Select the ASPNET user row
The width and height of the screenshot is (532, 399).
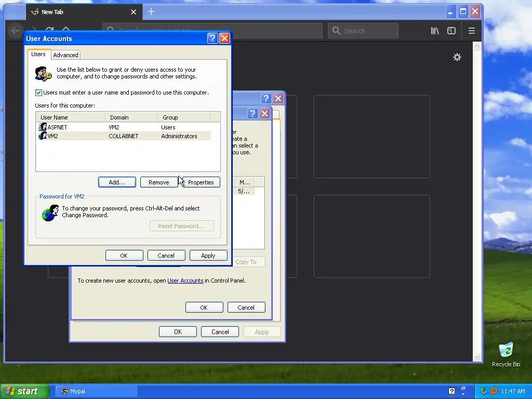pos(125,127)
